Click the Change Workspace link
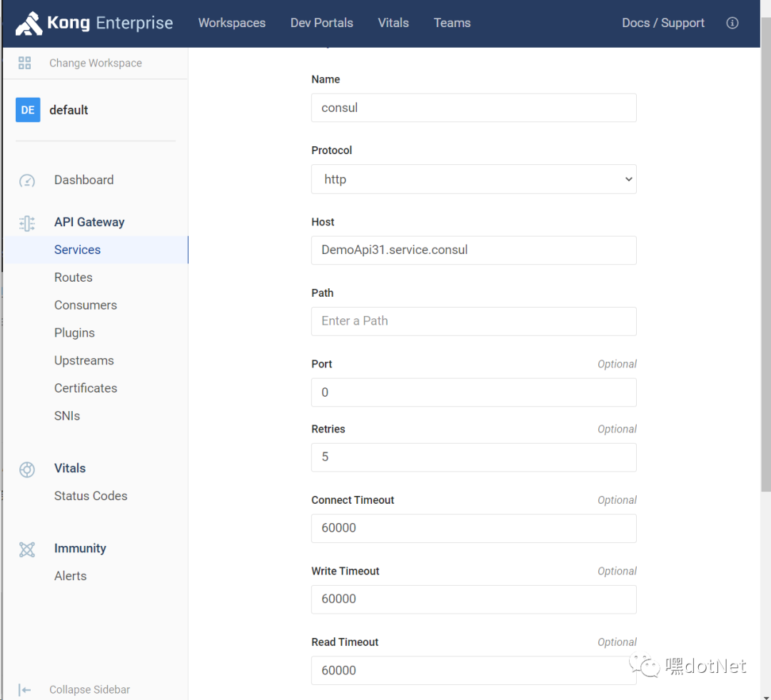This screenshot has height=700, width=771. click(96, 63)
